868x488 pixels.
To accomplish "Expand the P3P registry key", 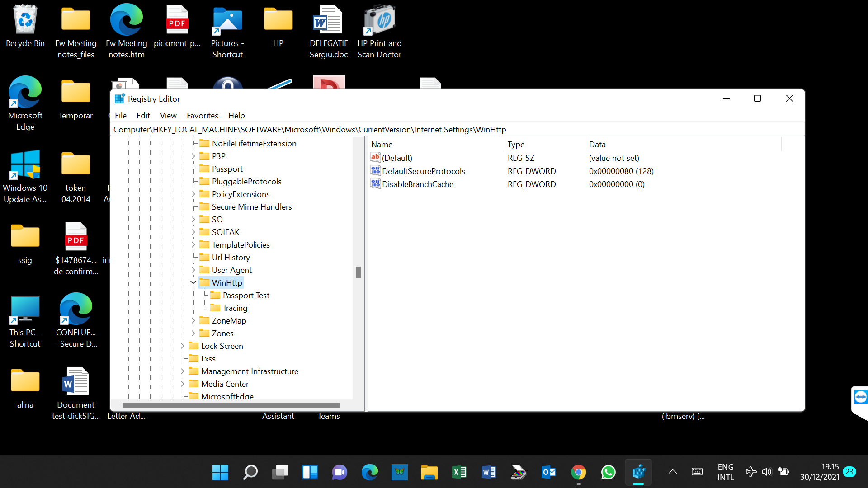I will [x=193, y=156].
